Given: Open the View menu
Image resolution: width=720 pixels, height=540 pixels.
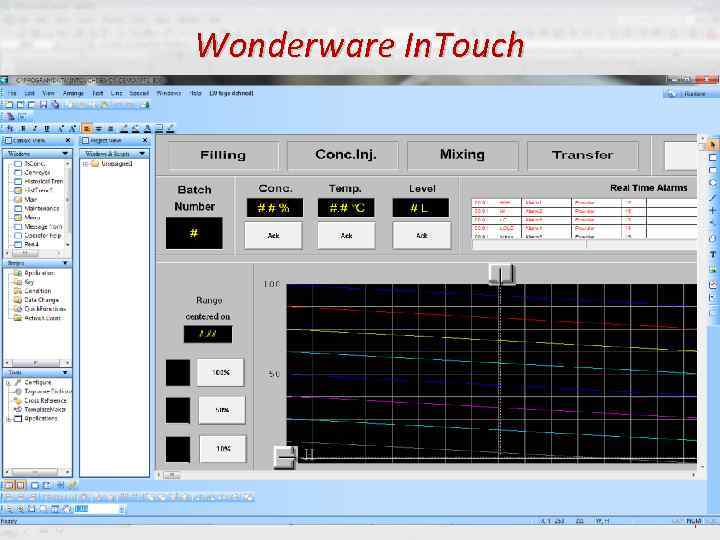Looking at the screenshot, I should click(x=48, y=93).
